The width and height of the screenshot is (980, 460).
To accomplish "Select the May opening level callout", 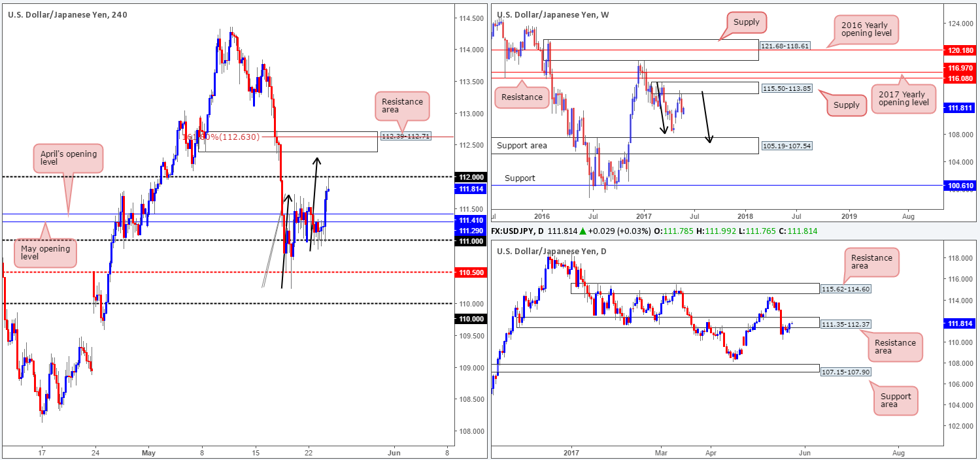I will pyautogui.click(x=43, y=251).
